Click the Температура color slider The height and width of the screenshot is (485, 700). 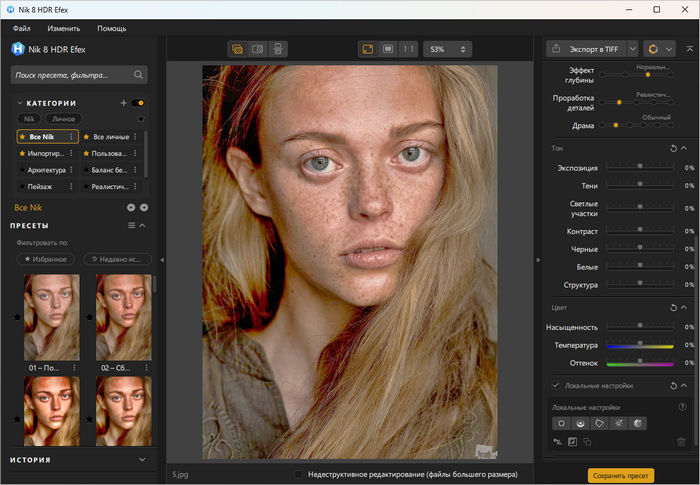click(x=640, y=346)
